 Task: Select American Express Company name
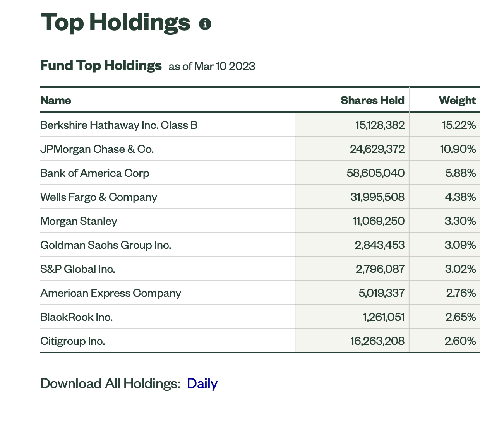click(111, 293)
